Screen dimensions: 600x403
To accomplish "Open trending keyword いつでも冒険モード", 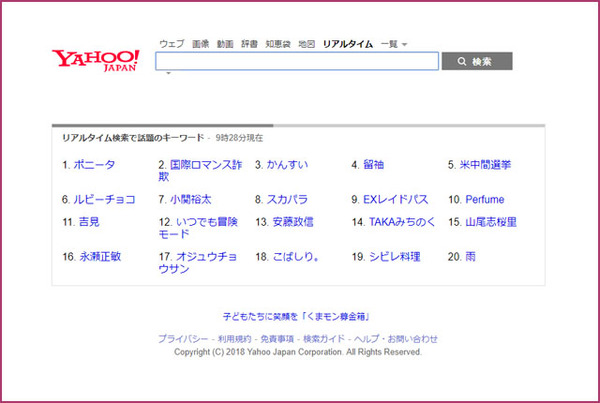I will coord(198,228).
